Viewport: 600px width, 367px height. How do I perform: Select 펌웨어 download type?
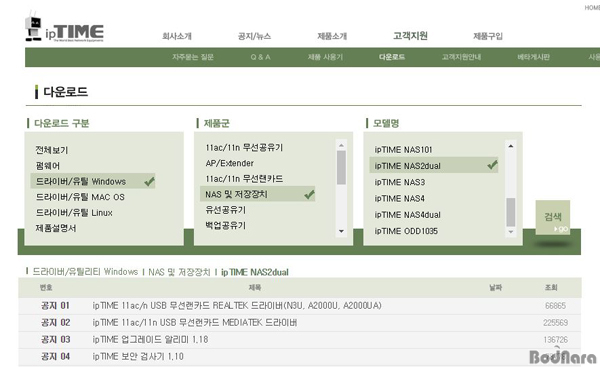point(47,166)
